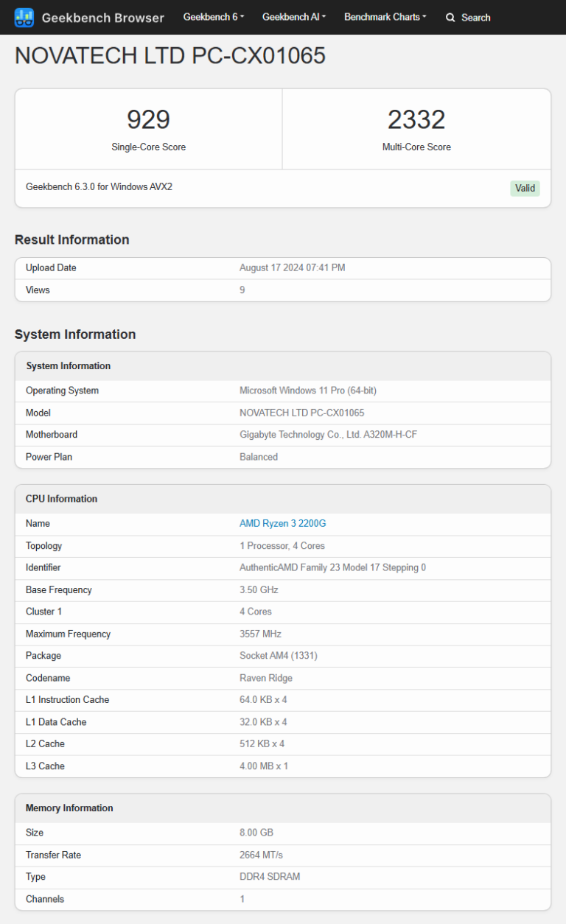This screenshot has height=924, width=566.
Task: Expand the Geekbench AI dropdown
Action: pyautogui.click(x=293, y=17)
